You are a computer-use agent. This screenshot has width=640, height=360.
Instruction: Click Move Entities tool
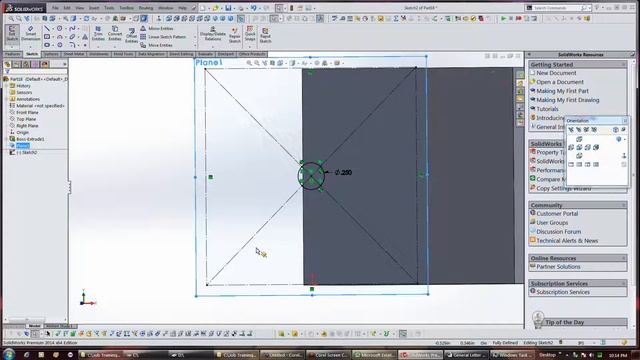(x=156, y=45)
